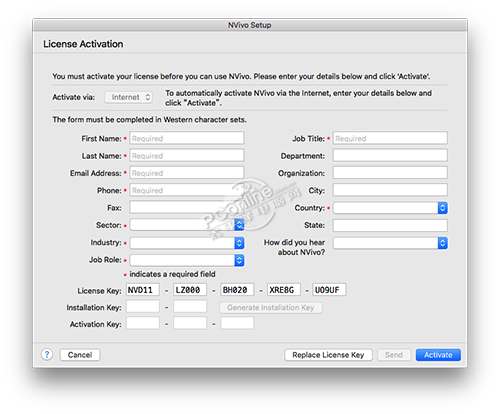Open the Activate via Internet dropdown
Viewport: 500px width, 414px height.
128,97
